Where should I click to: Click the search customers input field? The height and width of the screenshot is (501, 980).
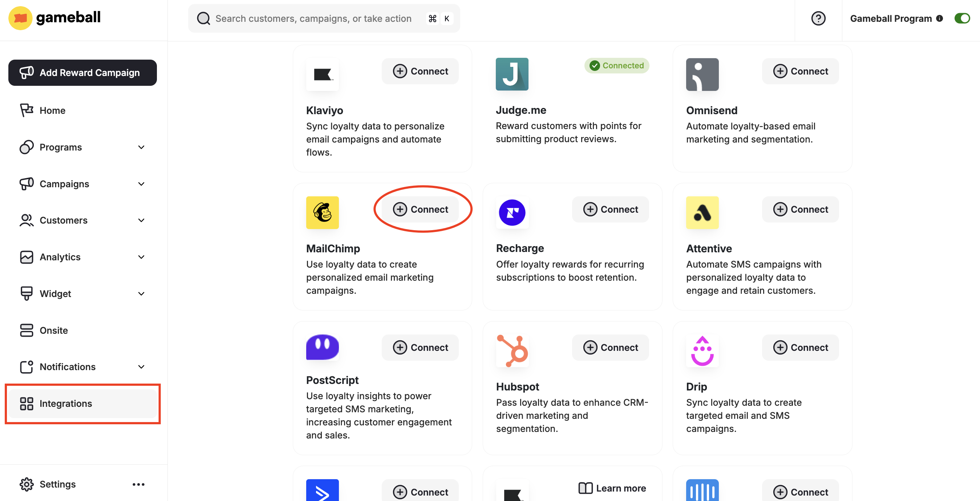(313, 18)
